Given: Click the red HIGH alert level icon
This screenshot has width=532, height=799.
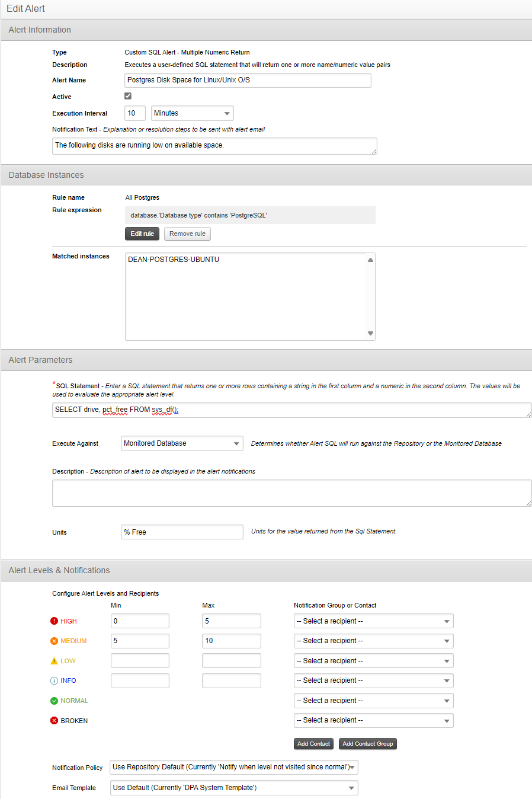Looking at the screenshot, I should pyautogui.click(x=54, y=621).
